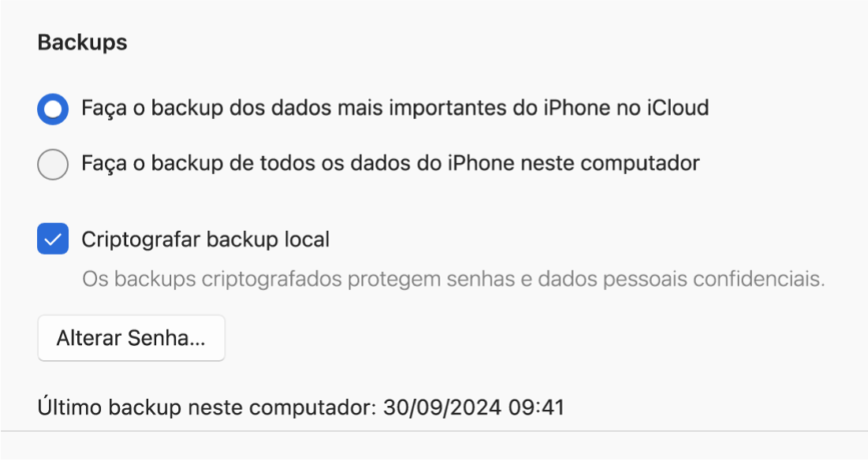Select the iCloud backup radio button
The width and height of the screenshot is (868, 461).
click(x=53, y=109)
